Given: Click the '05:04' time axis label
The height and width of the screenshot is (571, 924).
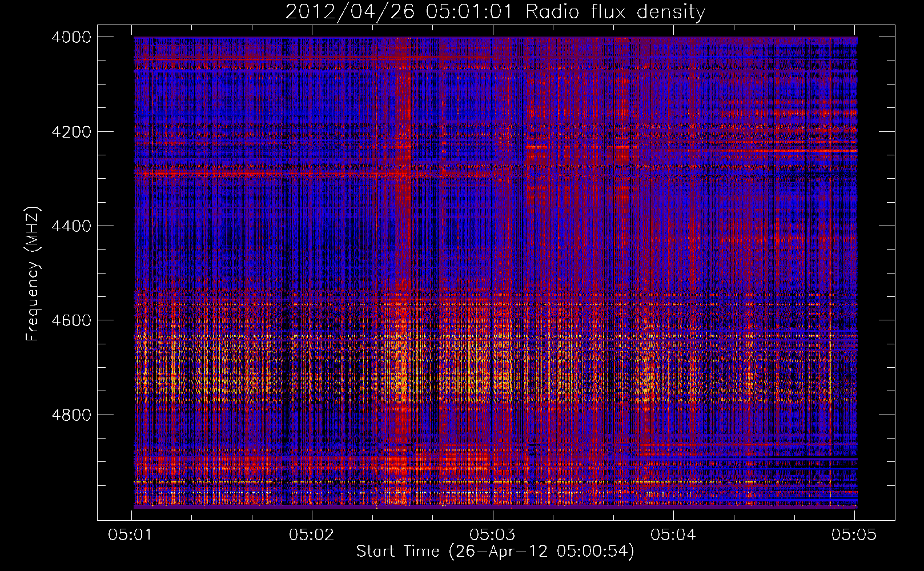Looking at the screenshot, I should (x=673, y=534).
